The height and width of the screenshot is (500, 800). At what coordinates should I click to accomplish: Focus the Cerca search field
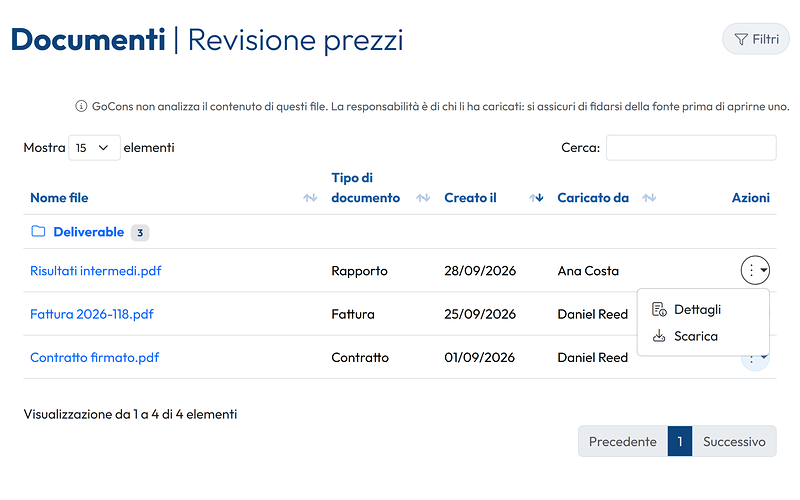coord(691,148)
